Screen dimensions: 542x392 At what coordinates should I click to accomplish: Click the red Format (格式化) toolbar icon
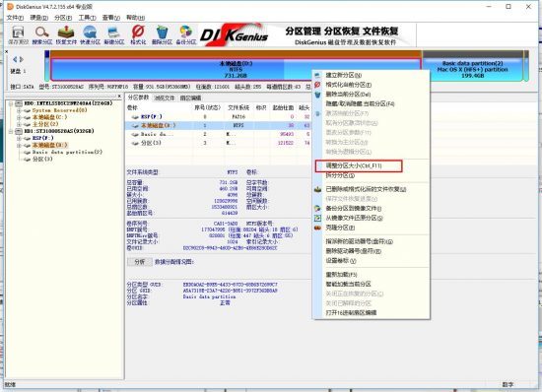point(138,35)
